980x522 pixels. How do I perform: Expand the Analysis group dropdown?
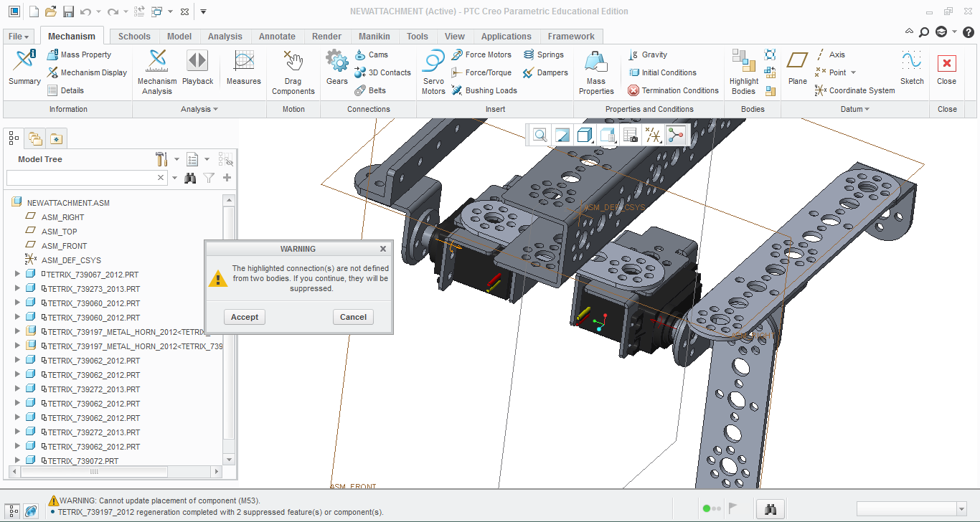click(x=199, y=109)
